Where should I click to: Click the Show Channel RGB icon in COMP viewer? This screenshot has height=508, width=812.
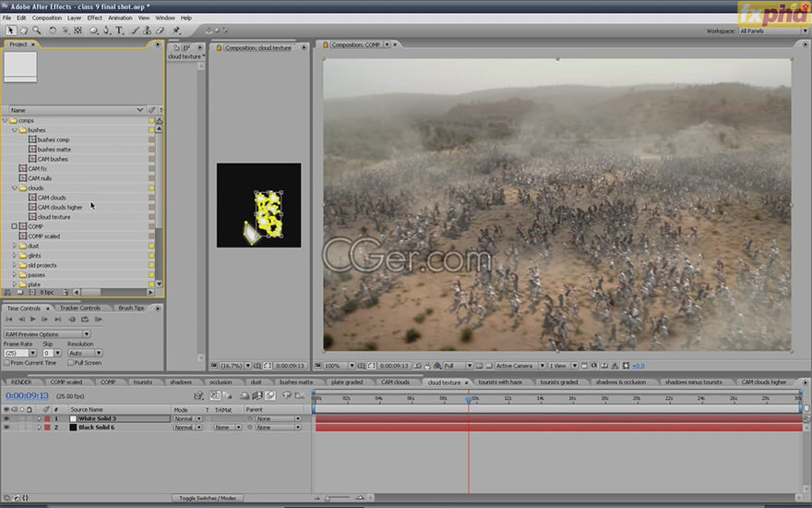(x=437, y=366)
